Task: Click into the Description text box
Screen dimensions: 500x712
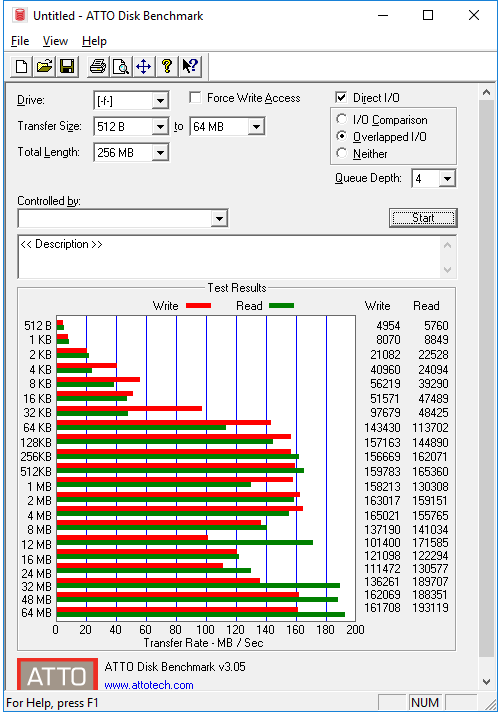Action: coord(229,257)
